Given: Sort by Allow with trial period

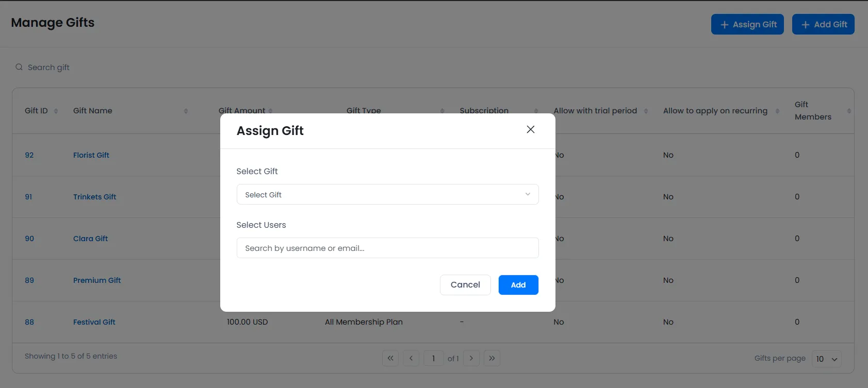Looking at the screenshot, I should 646,111.
